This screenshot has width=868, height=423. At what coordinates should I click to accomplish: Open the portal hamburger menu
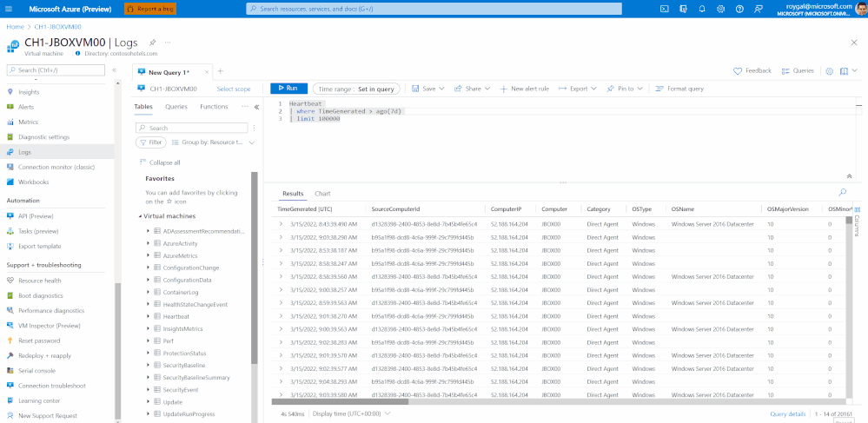tap(9, 9)
